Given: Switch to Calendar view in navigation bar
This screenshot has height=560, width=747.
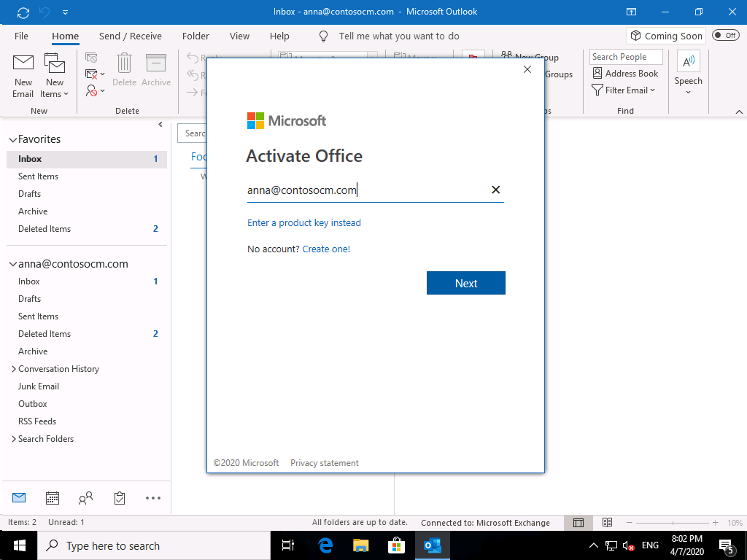Looking at the screenshot, I should [x=52, y=498].
